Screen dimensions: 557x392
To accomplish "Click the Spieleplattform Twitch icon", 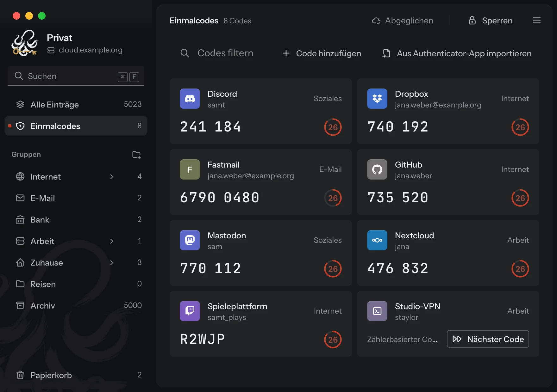I will coord(190,311).
